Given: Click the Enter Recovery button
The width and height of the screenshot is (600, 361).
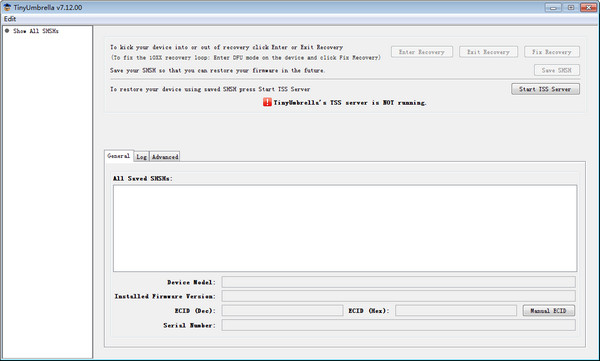Looking at the screenshot, I should tap(422, 52).
